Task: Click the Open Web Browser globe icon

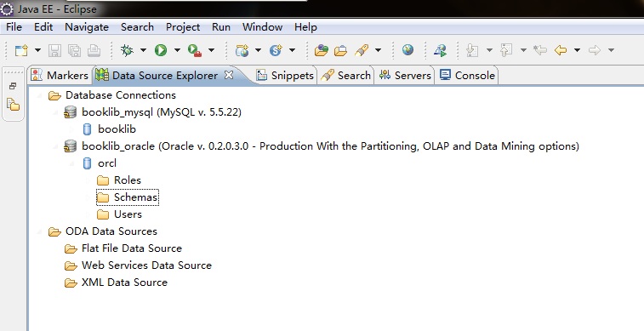Action: [407, 50]
